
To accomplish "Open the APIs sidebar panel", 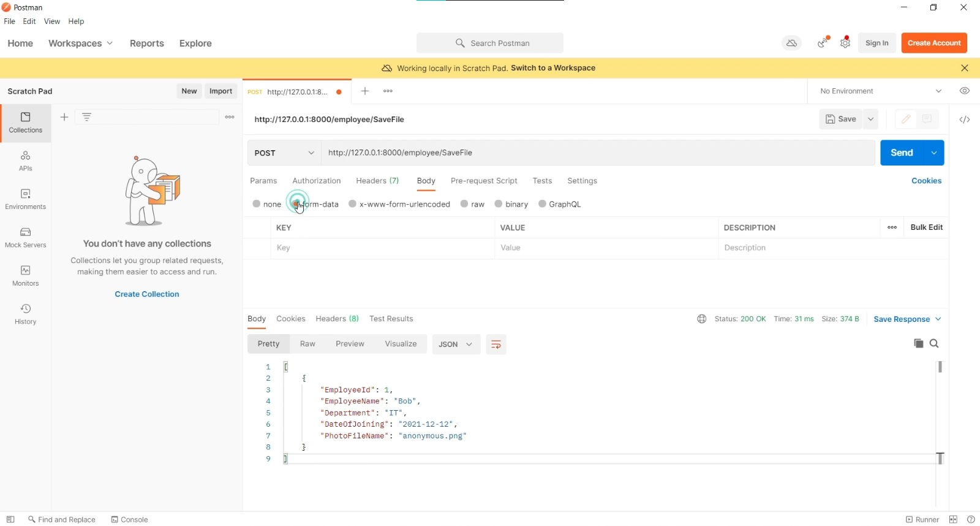I will (x=26, y=161).
